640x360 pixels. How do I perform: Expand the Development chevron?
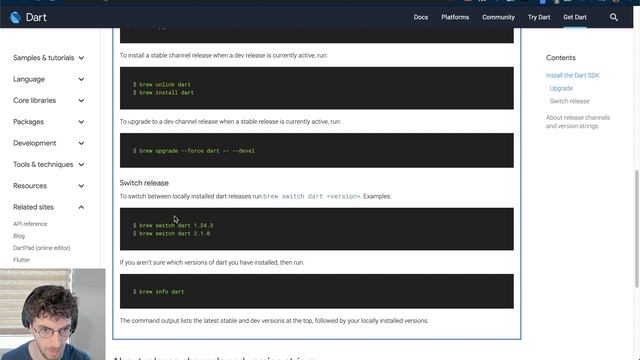click(81, 143)
